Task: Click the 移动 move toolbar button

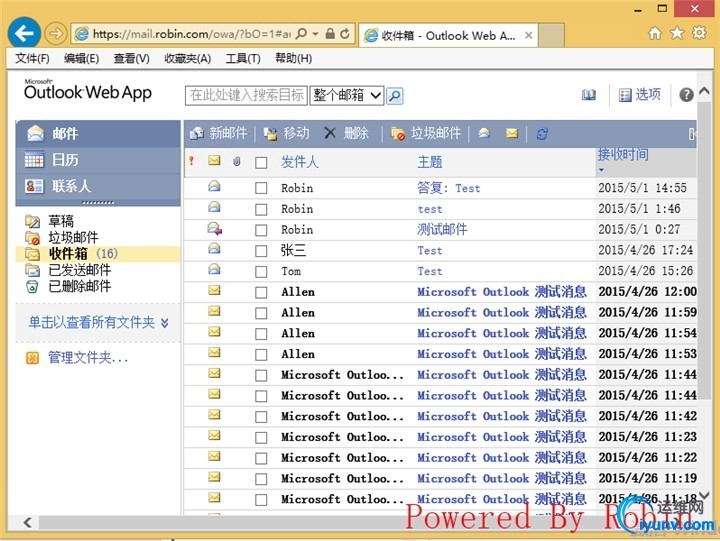Action: tap(287, 133)
